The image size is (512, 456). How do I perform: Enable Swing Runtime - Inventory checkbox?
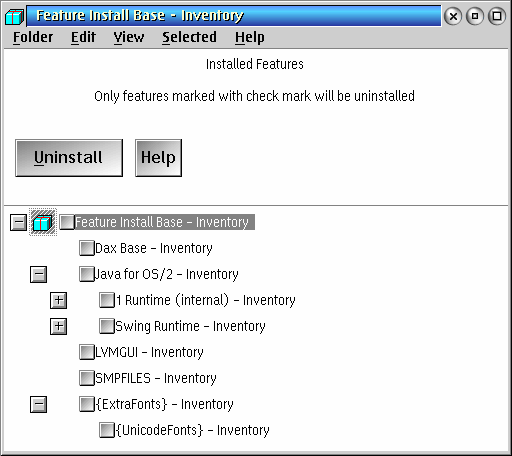pyautogui.click(x=107, y=326)
